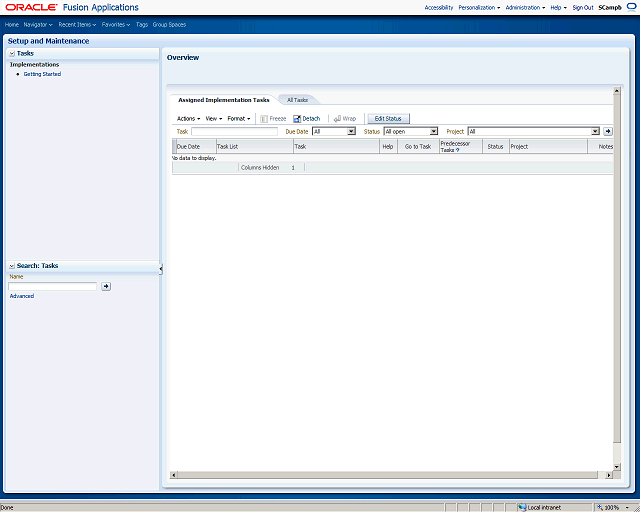
Task: Click the Wrap text icon
Action: coord(337,119)
